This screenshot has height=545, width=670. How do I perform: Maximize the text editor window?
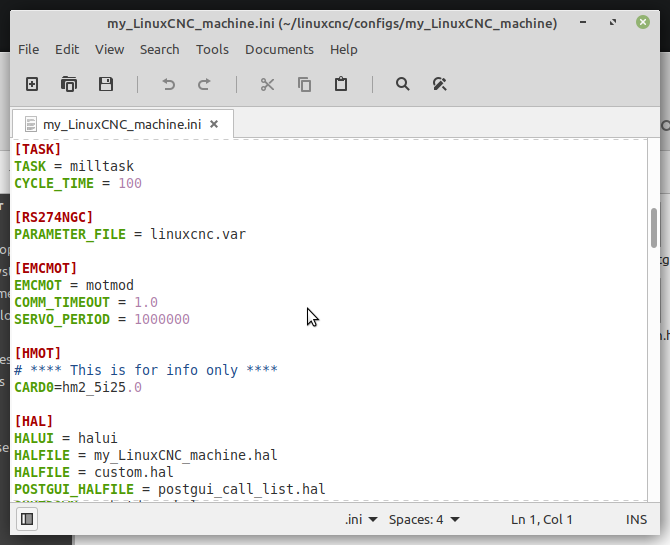pos(613,22)
